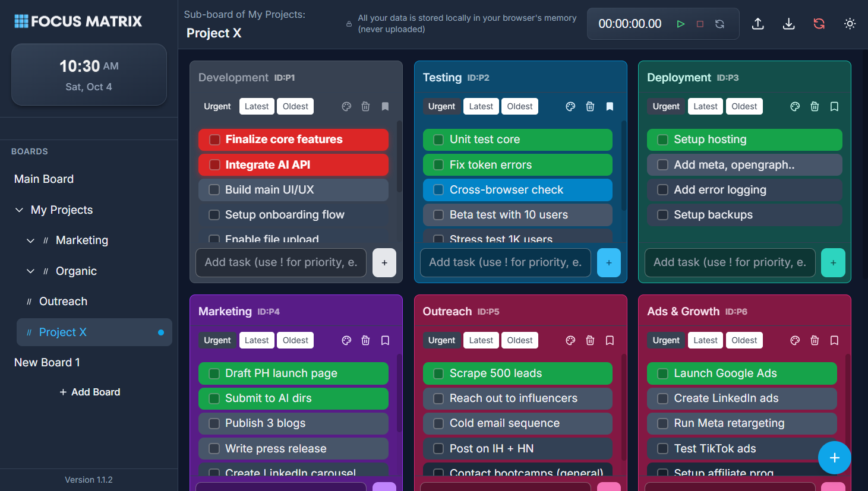This screenshot has height=491, width=868.
Task: Check off the Finalize core features task
Action: click(214, 140)
